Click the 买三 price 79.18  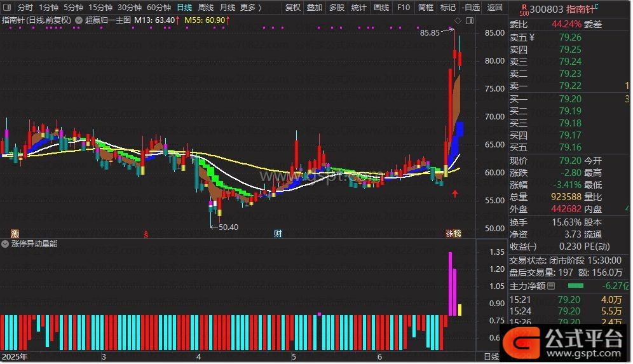(570, 123)
